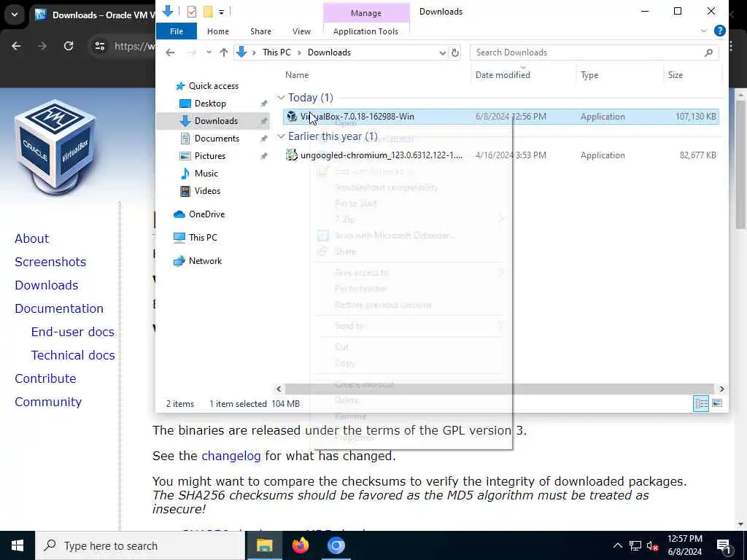Open the End-user docs link
747x560 pixels.
pos(73,332)
